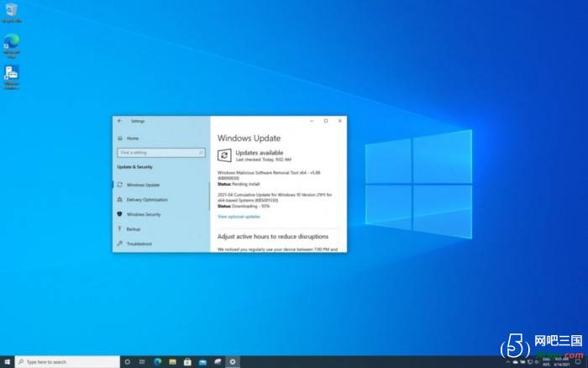Open the third desktop shortcut below Edge
Screen dimensions: 588x368
click(12, 77)
